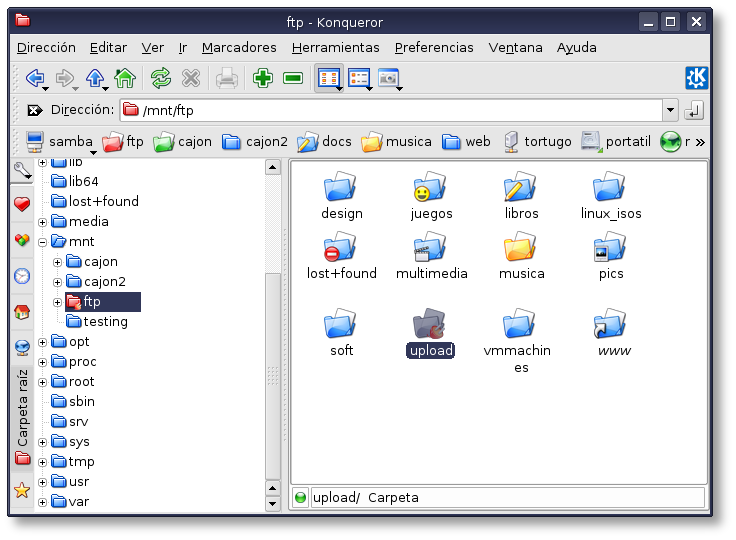Open the Bookmarks heart sidebar tab
Screen dimensions: 736x540
click(x=22, y=204)
